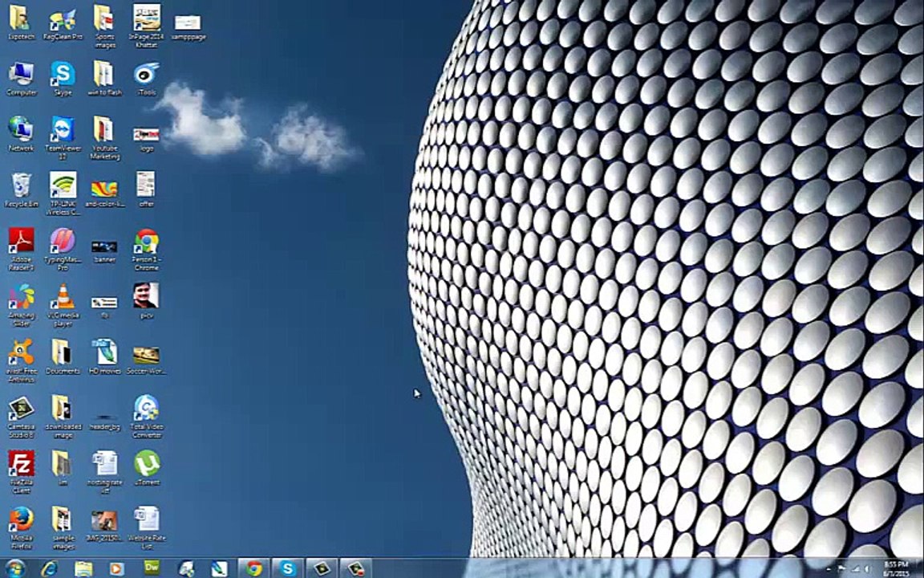The width and height of the screenshot is (924, 578).
Task: Open the Network desktop icon
Action: [21, 135]
